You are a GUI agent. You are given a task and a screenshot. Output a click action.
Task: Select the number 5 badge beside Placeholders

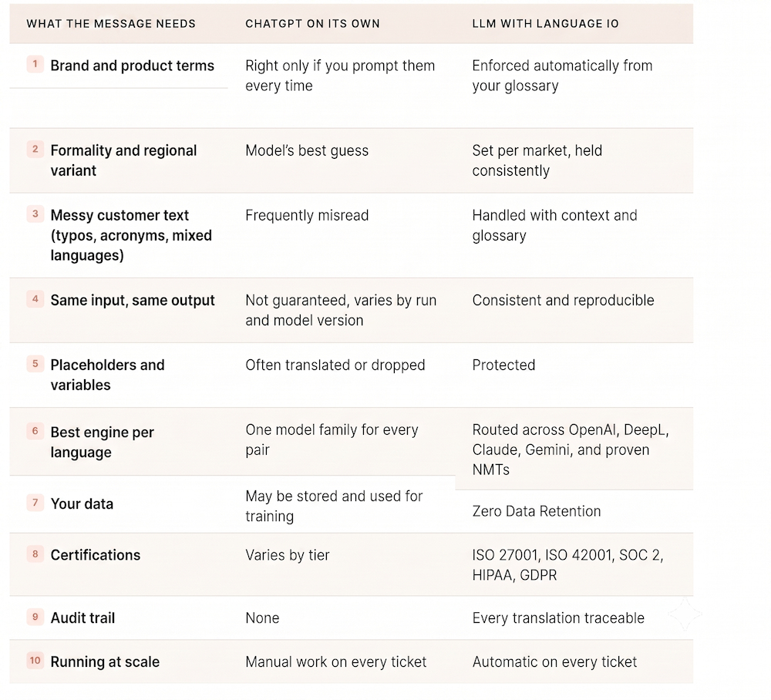point(35,364)
